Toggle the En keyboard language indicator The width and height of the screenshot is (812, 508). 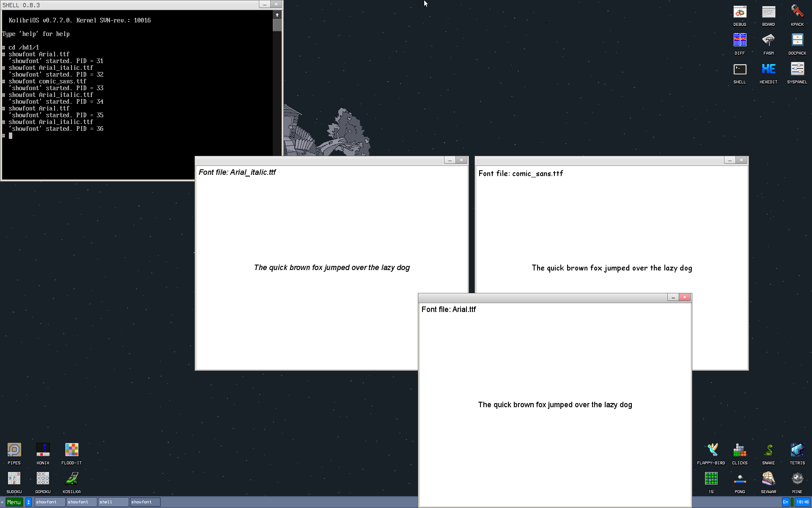click(785, 502)
